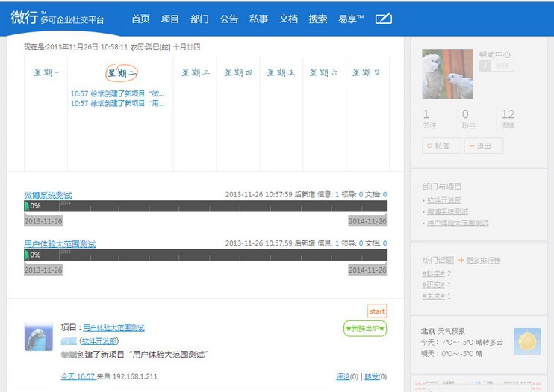Click the 退出 logout button
The image size is (554, 392).
(x=483, y=146)
